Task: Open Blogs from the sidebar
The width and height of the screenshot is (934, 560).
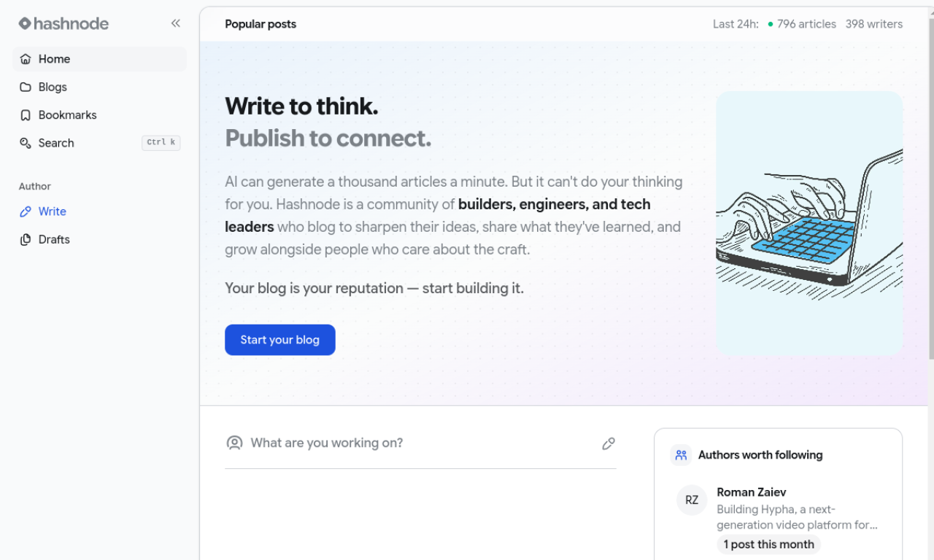Action: tap(53, 87)
